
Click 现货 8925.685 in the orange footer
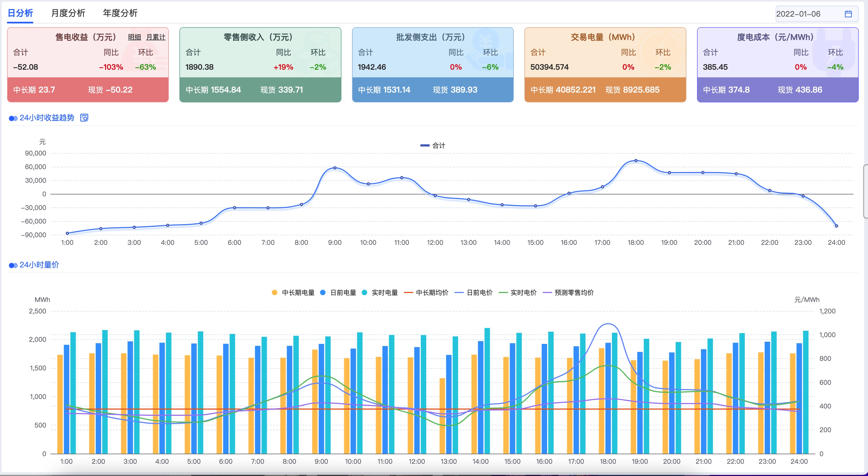click(x=632, y=90)
